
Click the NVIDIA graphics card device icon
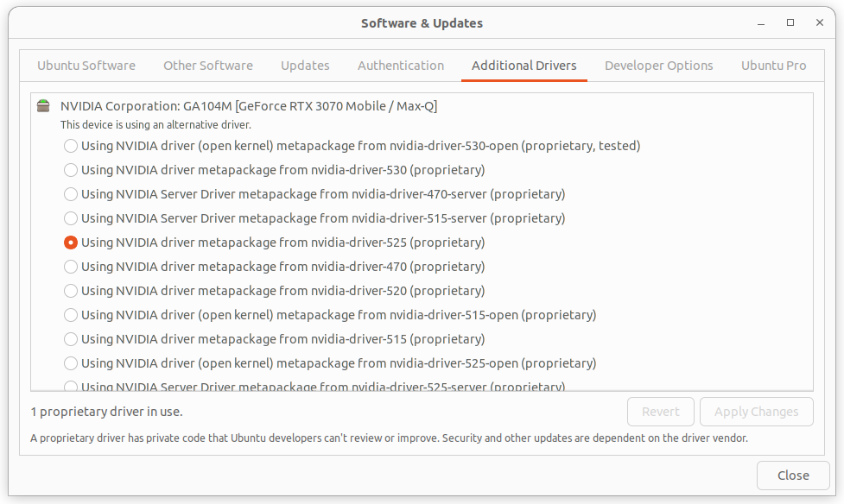tap(43, 106)
